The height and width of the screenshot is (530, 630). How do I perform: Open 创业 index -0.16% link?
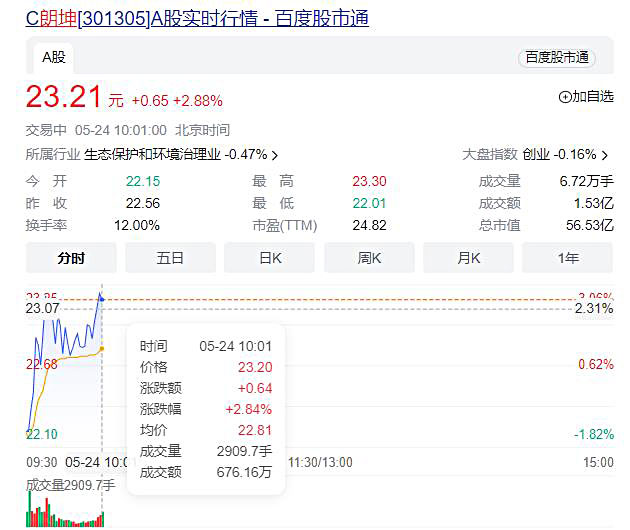tap(559, 154)
